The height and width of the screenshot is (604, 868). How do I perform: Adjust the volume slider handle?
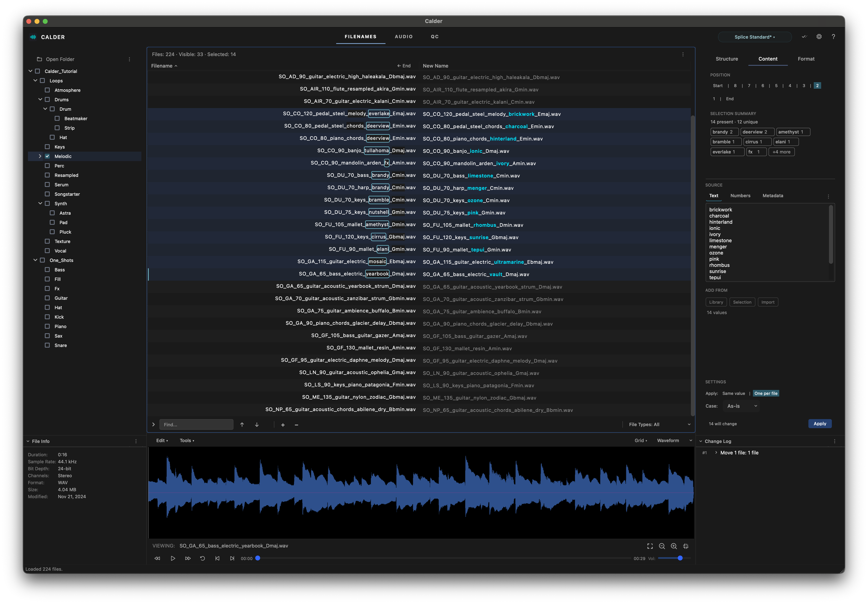click(680, 558)
